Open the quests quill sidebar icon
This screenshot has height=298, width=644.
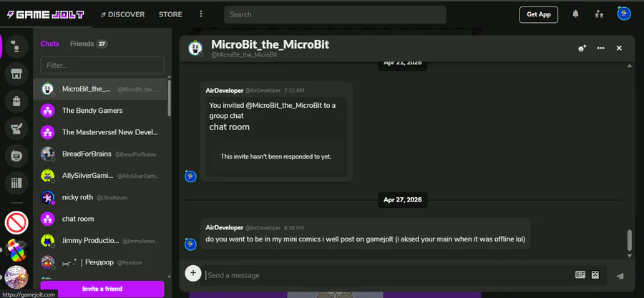(16, 129)
